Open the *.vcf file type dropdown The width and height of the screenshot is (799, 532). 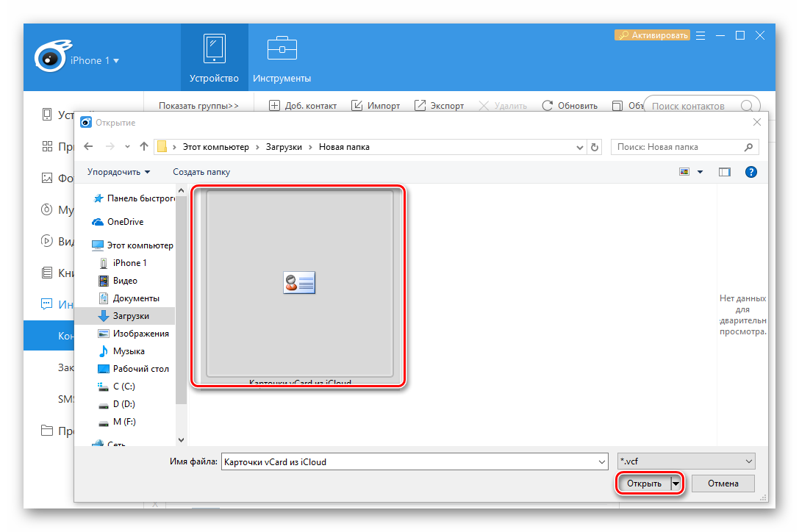tap(687, 461)
